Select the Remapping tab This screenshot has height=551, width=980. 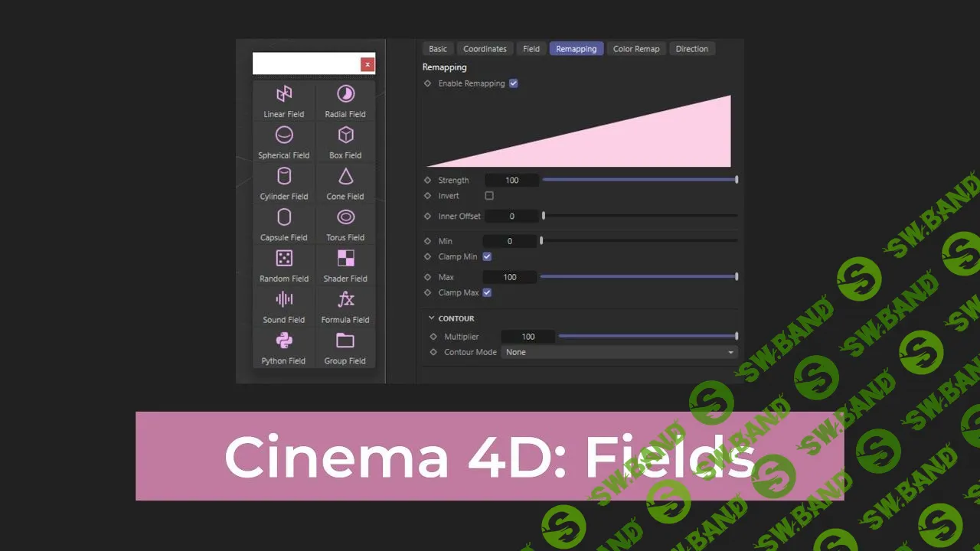click(x=577, y=49)
